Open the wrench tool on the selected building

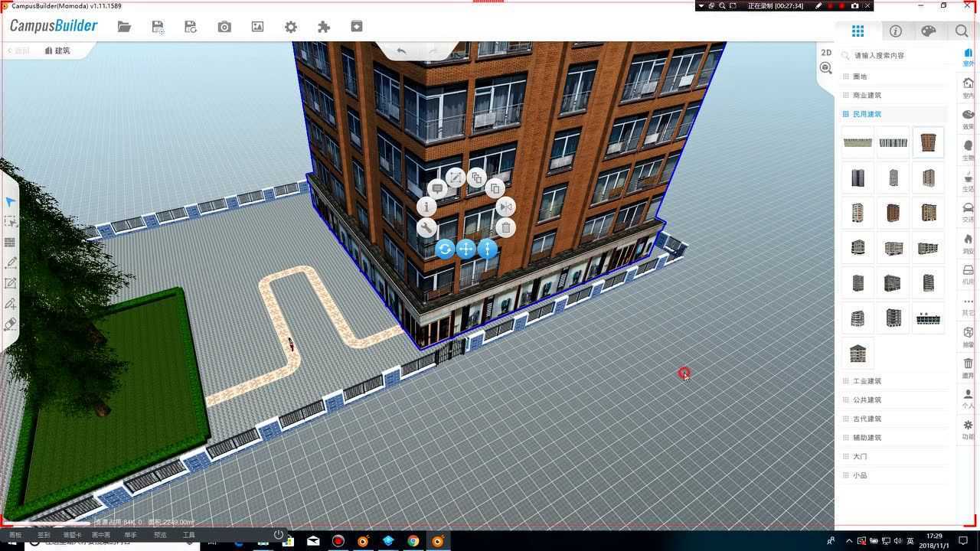[x=426, y=227]
